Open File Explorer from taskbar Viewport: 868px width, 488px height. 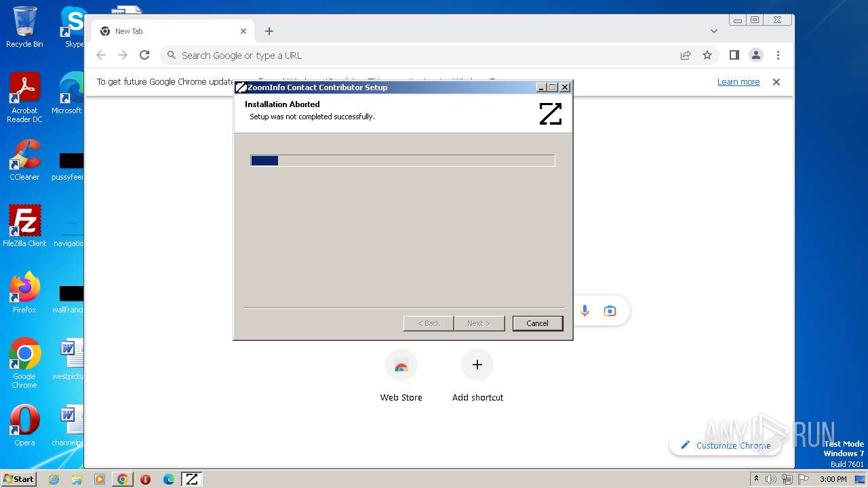click(77, 479)
